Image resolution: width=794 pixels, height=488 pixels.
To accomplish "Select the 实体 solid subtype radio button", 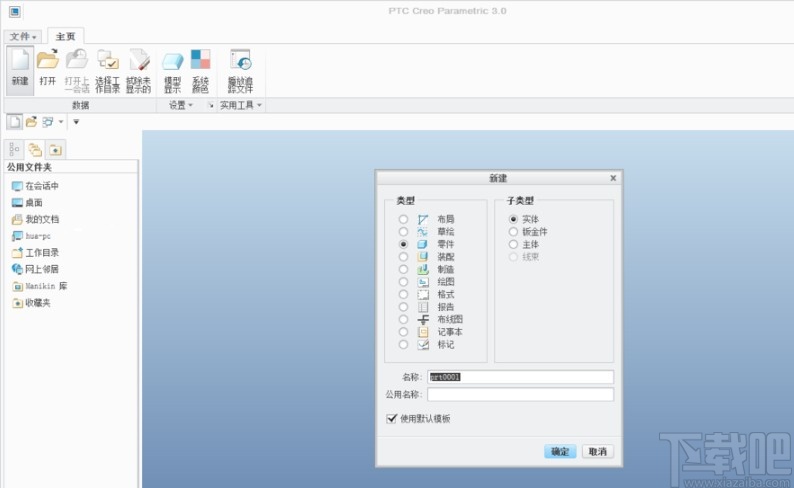I will coord(513,219).
